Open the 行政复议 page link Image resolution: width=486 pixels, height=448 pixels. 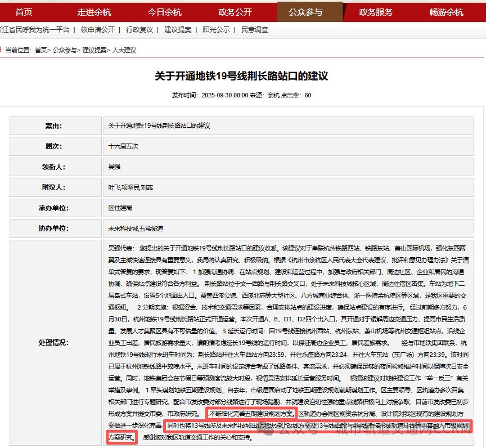[x=139, y=30]
